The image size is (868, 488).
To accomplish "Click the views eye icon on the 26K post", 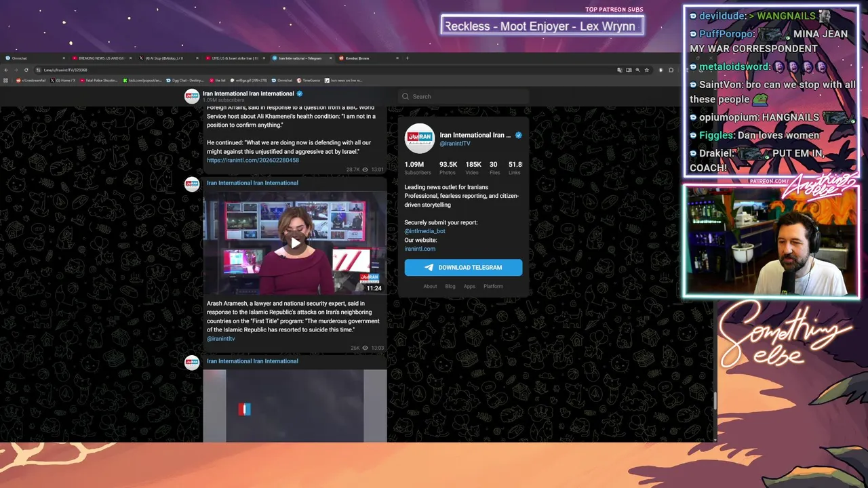I will point(365,348).
